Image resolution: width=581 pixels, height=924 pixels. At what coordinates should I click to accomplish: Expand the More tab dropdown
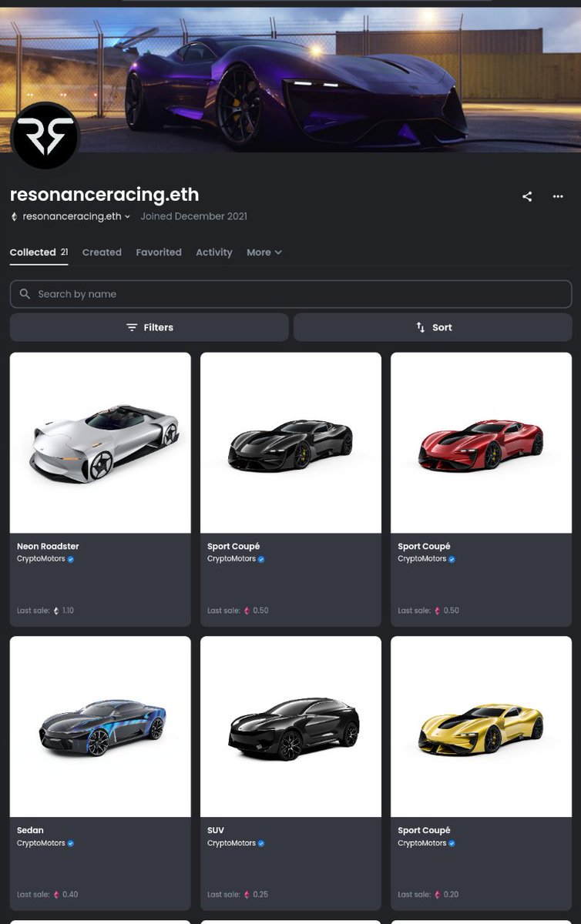264,253
